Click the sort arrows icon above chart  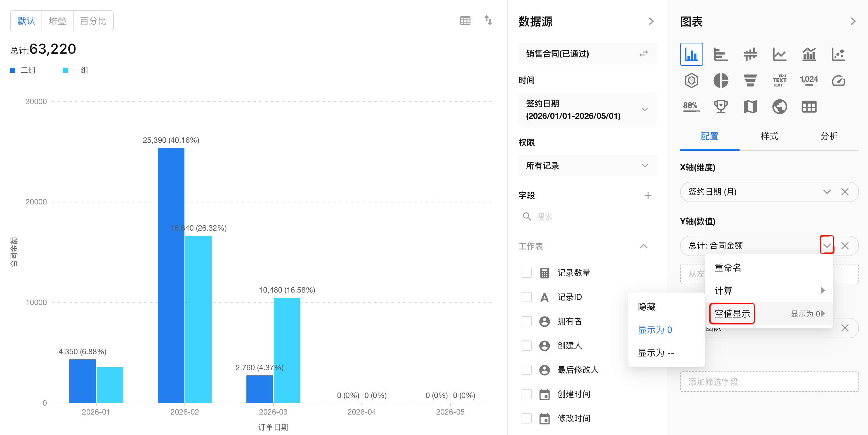[488, 20]
